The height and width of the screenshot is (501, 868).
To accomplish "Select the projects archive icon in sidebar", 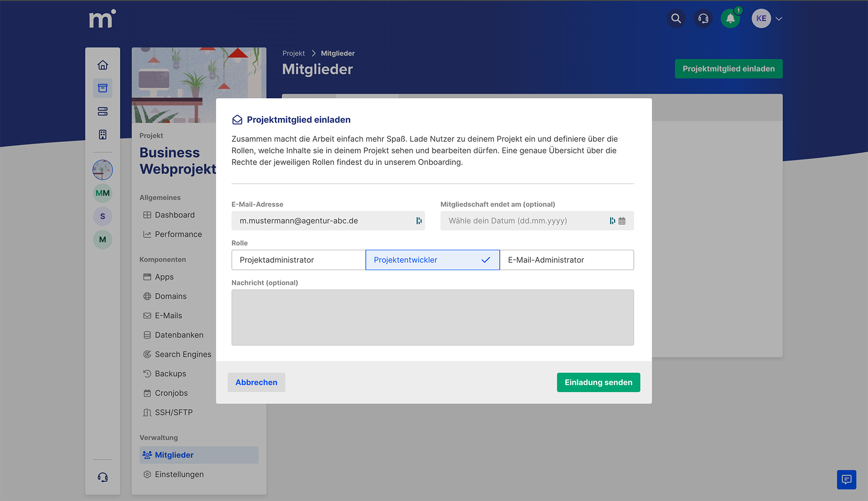I will click(x=103, y=88).
